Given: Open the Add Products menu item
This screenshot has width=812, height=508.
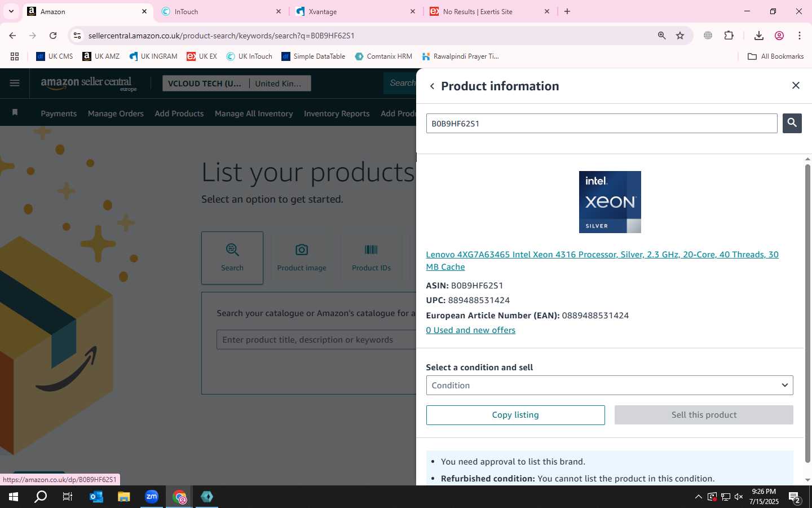Looking at the screenshot, I should click(x=179, y=113).
